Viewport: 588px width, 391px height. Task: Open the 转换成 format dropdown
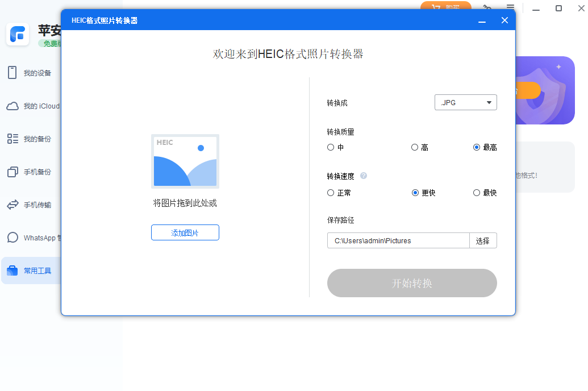pyautogui.click(x=466, y=102)
